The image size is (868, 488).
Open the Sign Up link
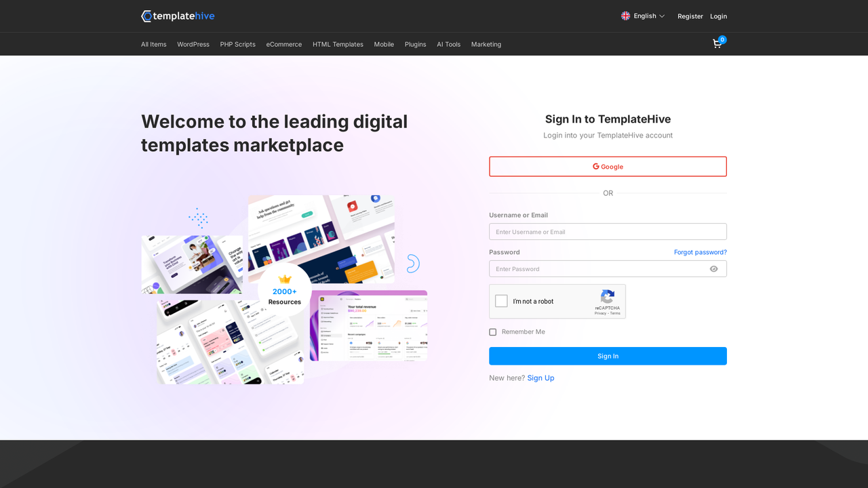click(x=540, y=378)
